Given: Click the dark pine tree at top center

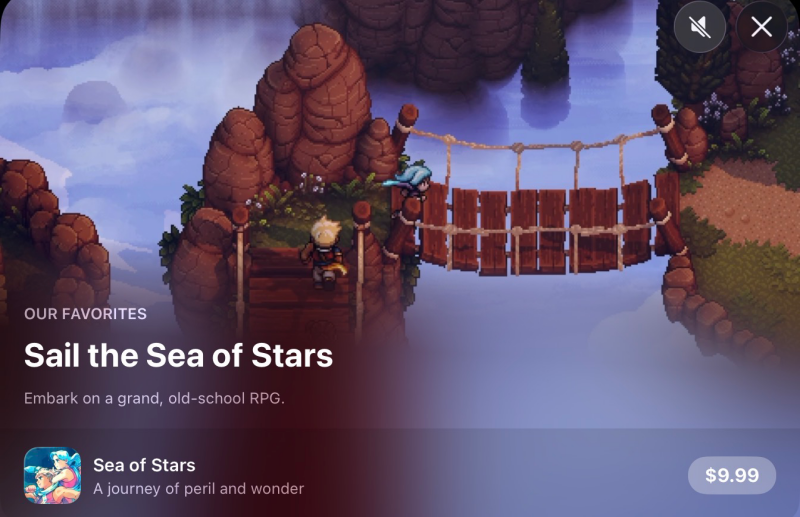Looking at the screenshot, I should click(x=545, y=46).
